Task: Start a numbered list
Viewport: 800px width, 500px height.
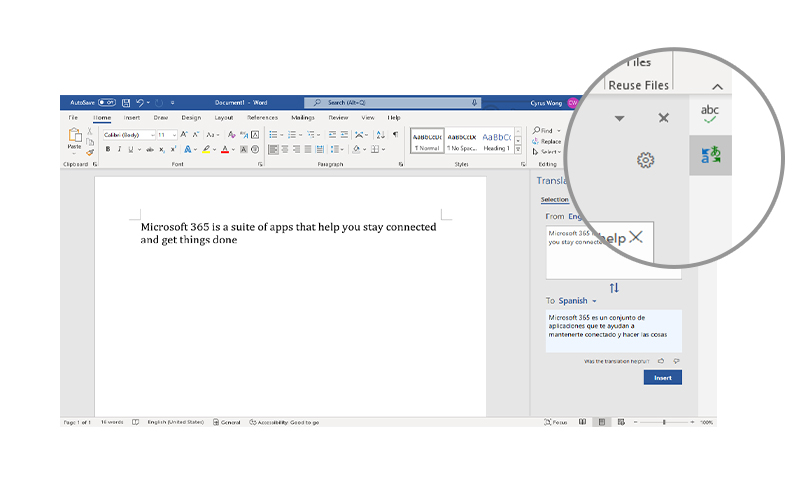Action: click(292, 135)
